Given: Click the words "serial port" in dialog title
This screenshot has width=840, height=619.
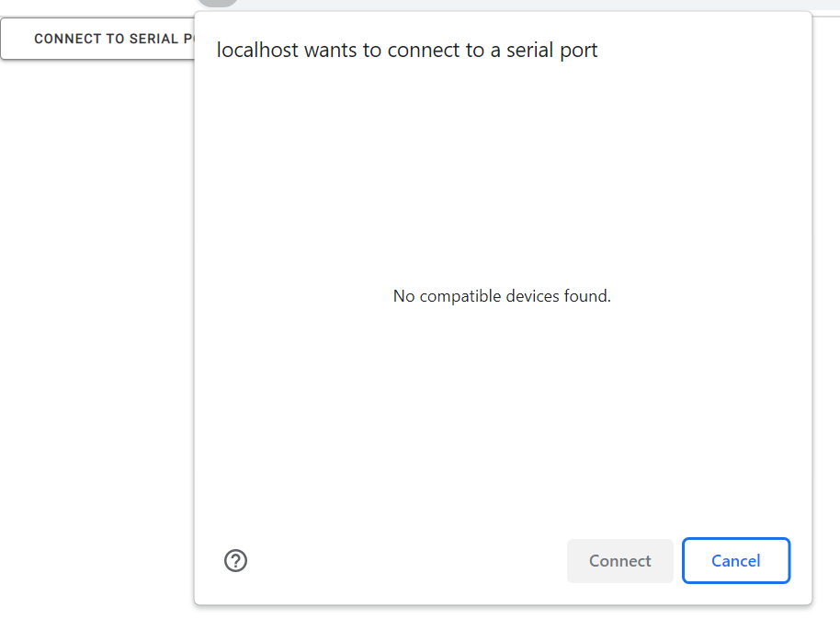Looking at the screenshot, I should 551,51.
